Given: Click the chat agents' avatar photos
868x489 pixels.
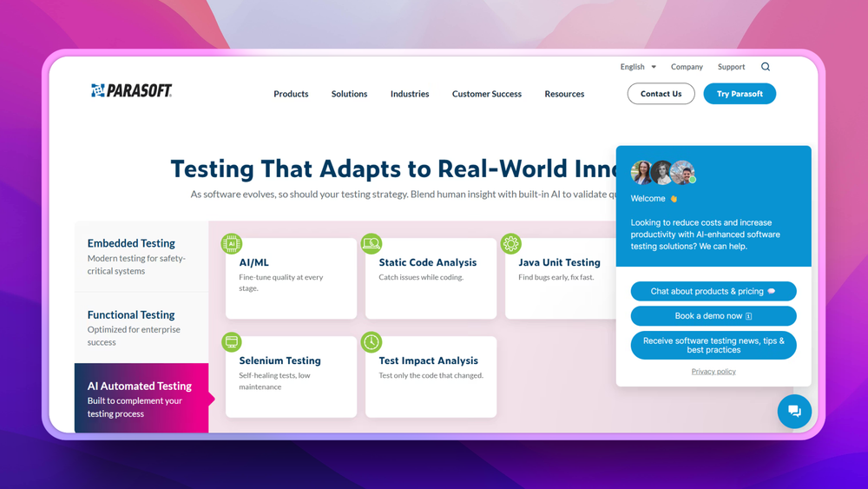Looking at the screenshot, I should (x=663, y=173).
